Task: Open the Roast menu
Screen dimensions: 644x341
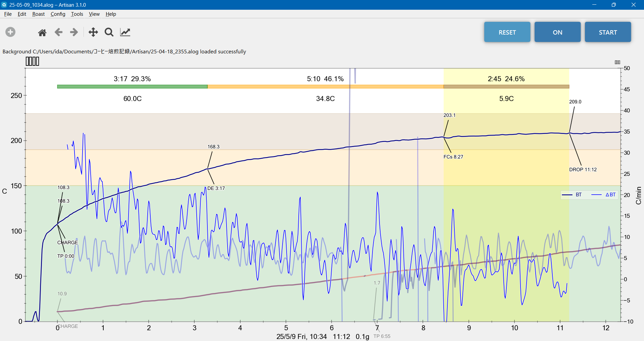Action: point(39,14)
